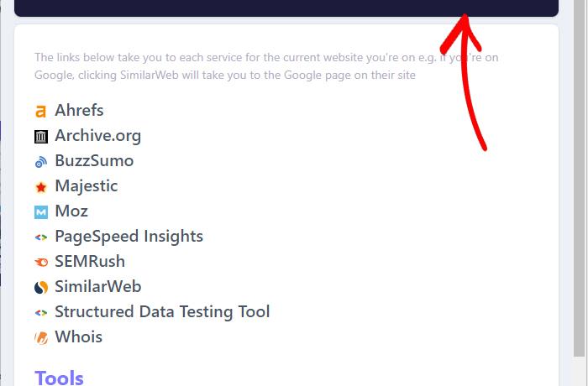Follow the Moz link

(x=71, y=211)
